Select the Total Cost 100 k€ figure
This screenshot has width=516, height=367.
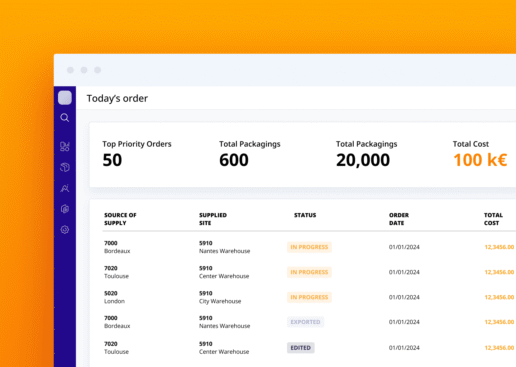click(480, 160)
